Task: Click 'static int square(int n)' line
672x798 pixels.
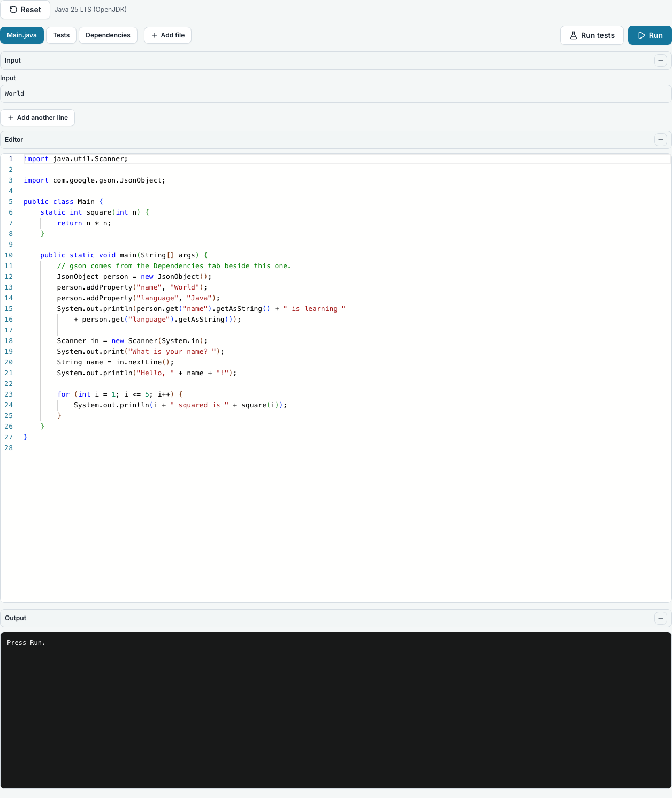Action: coord(95,212)
